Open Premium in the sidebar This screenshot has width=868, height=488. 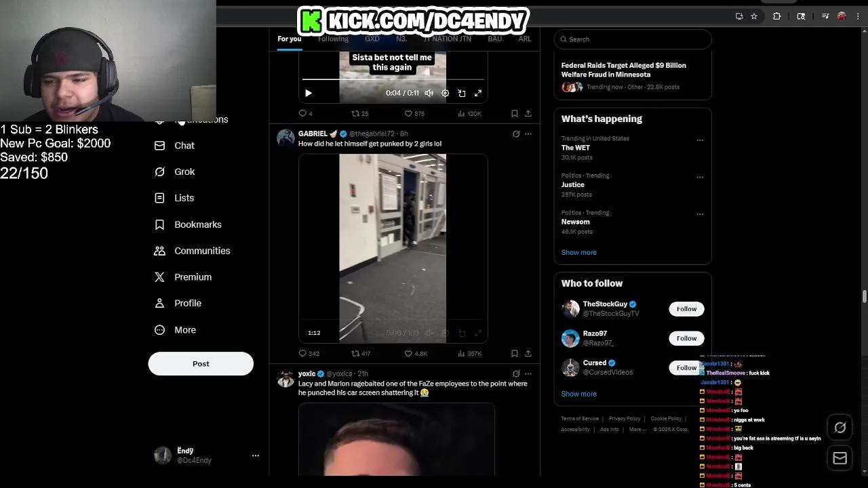tap(183, 277)
